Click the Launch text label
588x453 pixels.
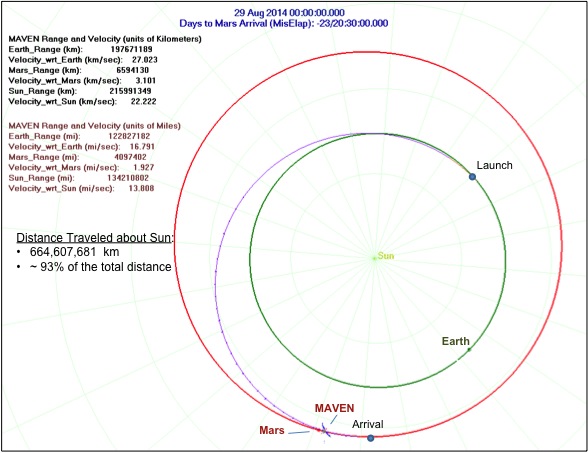pos(494,165)
